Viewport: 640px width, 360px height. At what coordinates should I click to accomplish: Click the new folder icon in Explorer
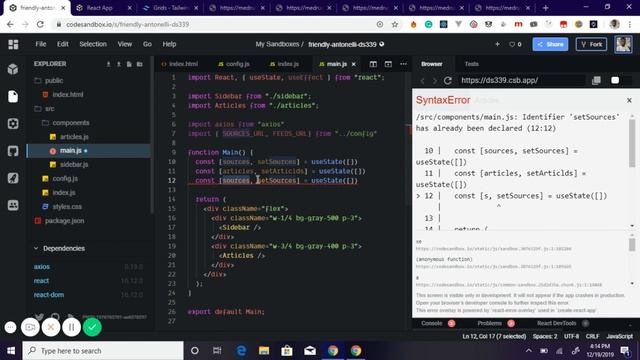(140, 64)
